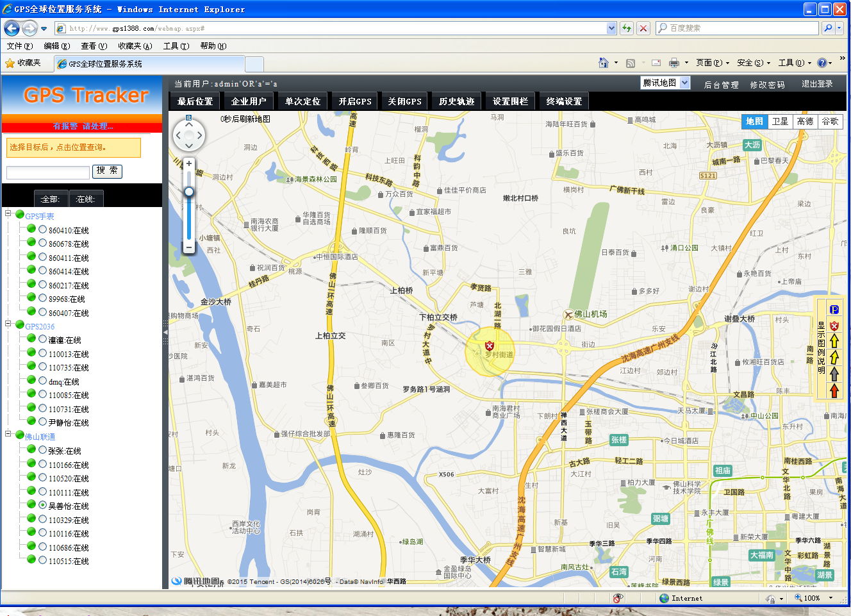Print the page using printer icon
This screenshot has width=851, height=616.
673,63
